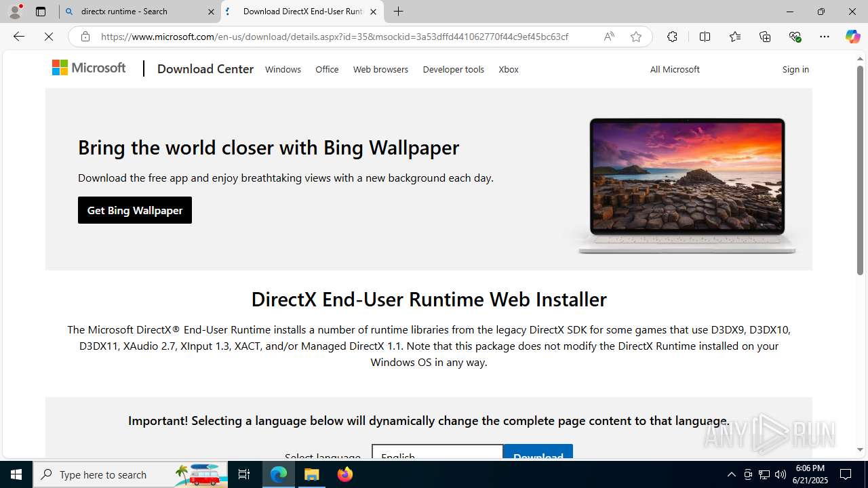The width and height of the screenshot is (868, 488).
Task: Select the Download DirectX End-User tab
Action: 302,12
